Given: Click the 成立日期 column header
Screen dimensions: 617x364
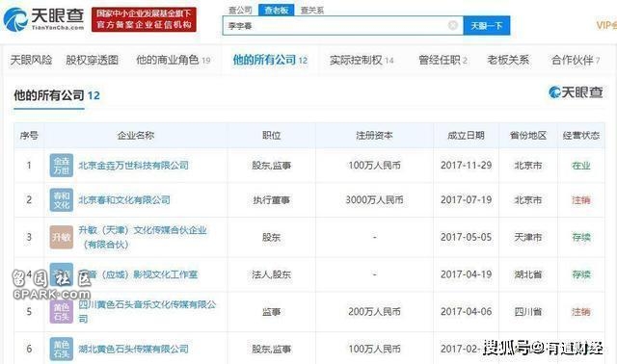Looking at the screenshot, I should pyautogui.click(x=466, y=136).
